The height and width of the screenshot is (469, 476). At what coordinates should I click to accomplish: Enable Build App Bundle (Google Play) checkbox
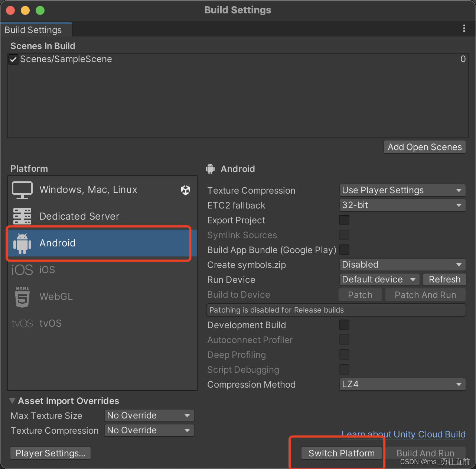click(x=344, y=250)
